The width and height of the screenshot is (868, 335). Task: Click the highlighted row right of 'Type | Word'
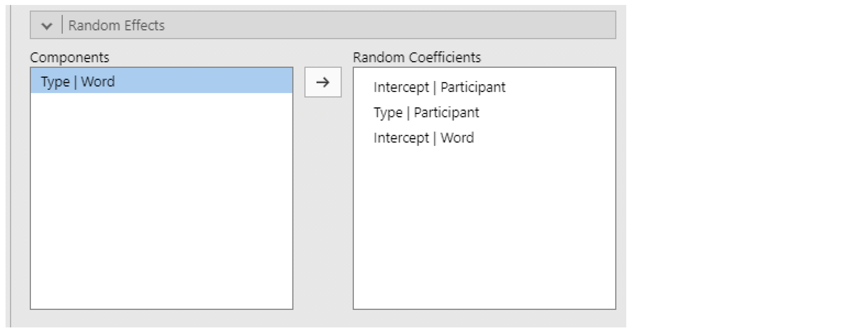(203, 80)
